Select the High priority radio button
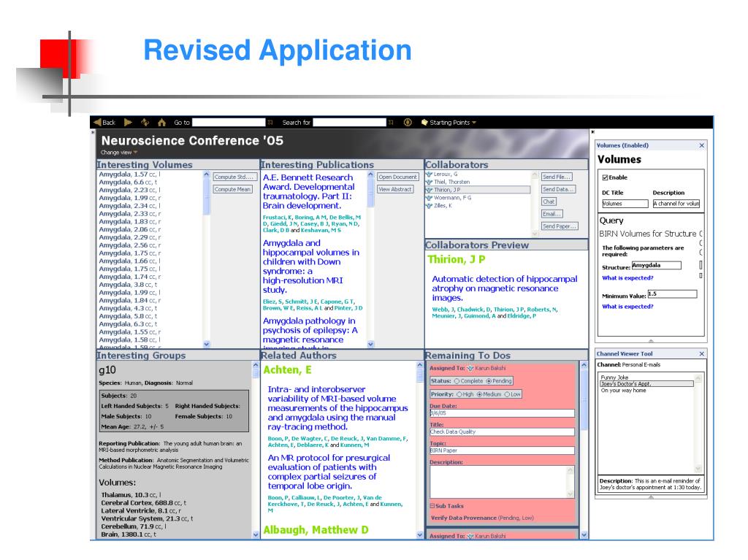Viewport: 748px width, 560px height. pyautogui.click(x=459, y=394)
